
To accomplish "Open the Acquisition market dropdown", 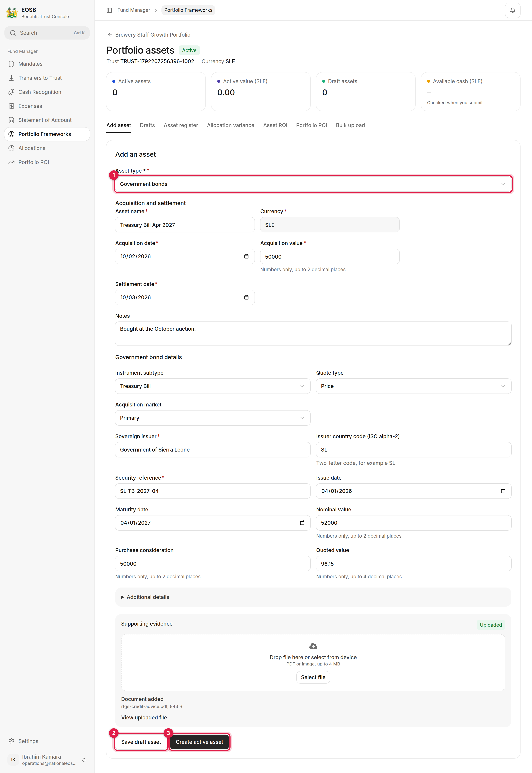I will (x=213, y=418).
